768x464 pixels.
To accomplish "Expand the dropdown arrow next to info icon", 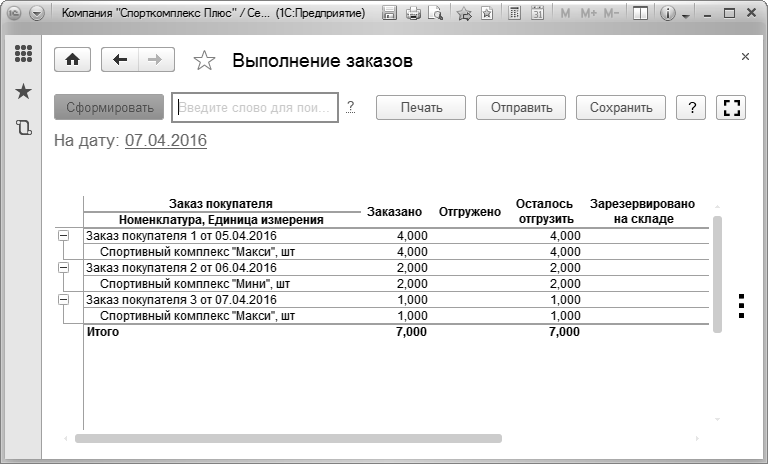I will coord(686,16).
